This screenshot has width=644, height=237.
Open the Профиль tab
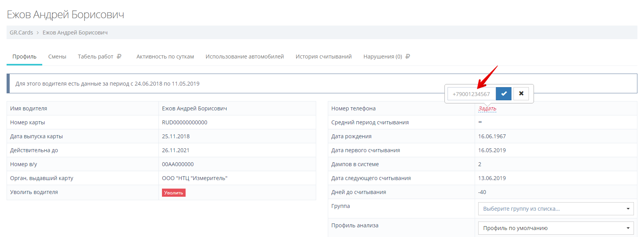tap(24, 57)
